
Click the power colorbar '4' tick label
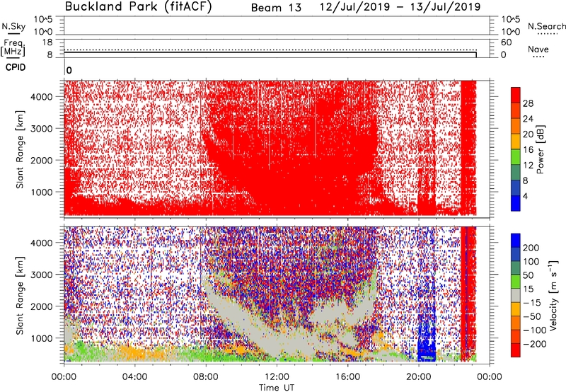pyautogui.click(x=525, y=196)
